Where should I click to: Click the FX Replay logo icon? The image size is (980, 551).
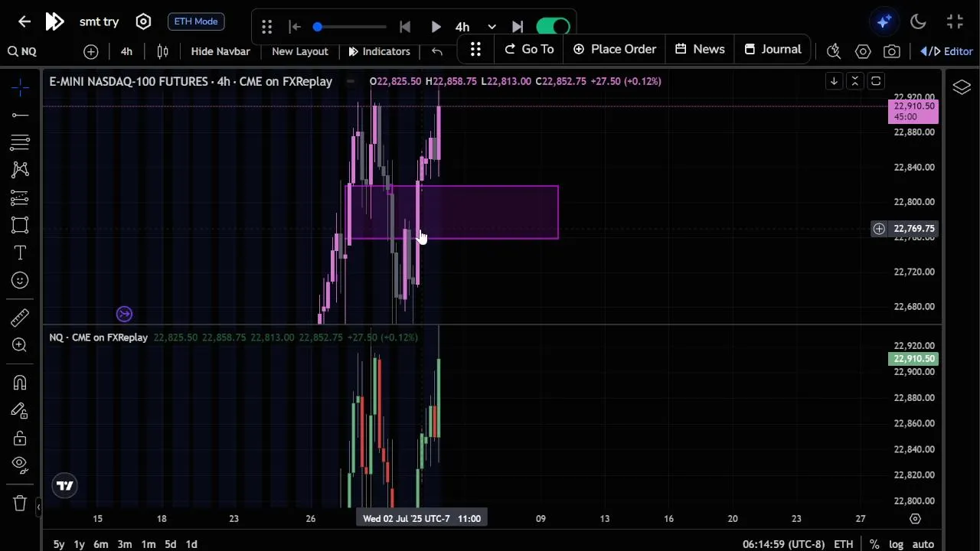[54, 21]
